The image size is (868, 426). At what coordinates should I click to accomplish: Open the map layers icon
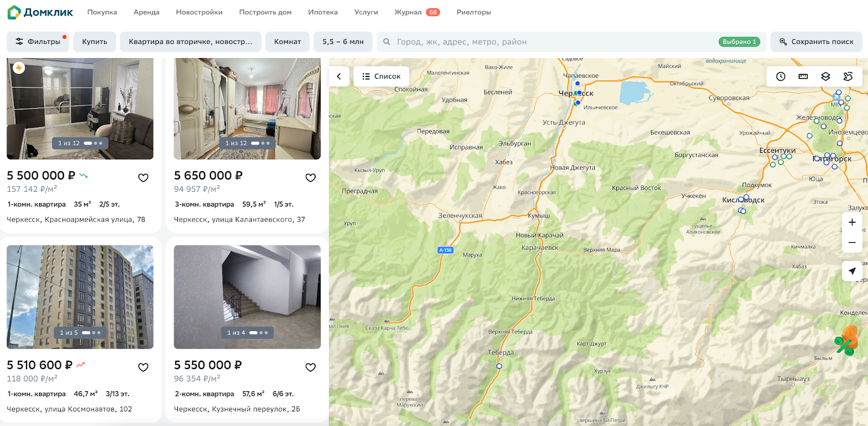pyautogui.click(x=826, y=76)
